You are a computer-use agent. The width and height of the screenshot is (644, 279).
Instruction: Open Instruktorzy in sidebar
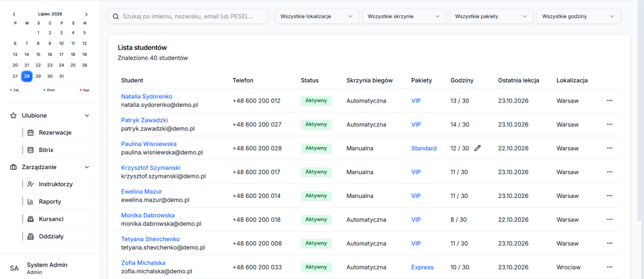(x=58, y=184)
